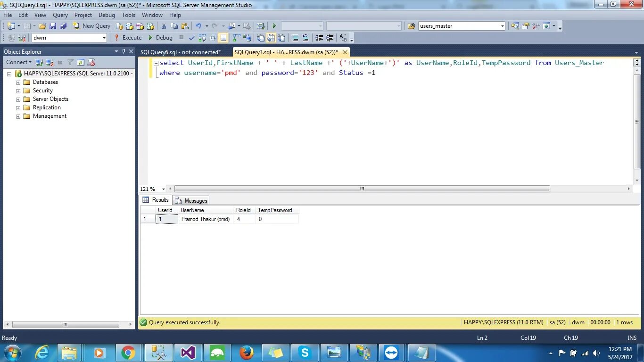This screenshot has height=362, width=644.
Task: Open the Properties Window icon
Action: point(525,26)
